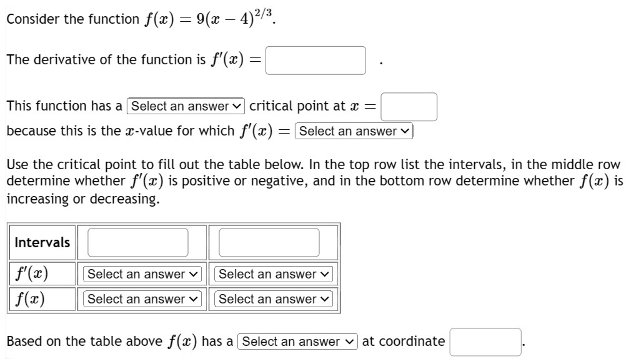Click the second interval input box in the table
Screen dimensions: 636x364
(267, 243)
